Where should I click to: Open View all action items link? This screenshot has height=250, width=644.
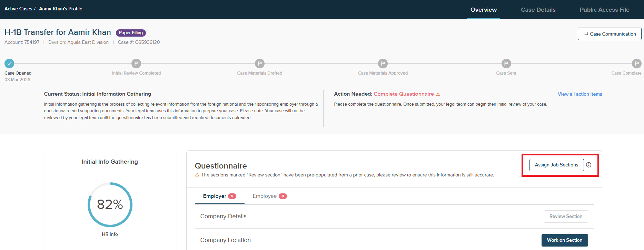tap(579, 94)
